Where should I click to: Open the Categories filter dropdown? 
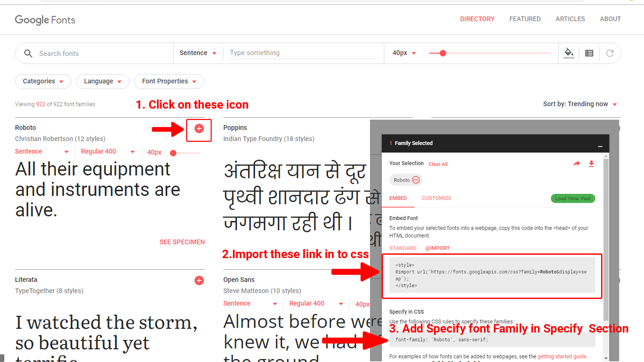[43, 81]
